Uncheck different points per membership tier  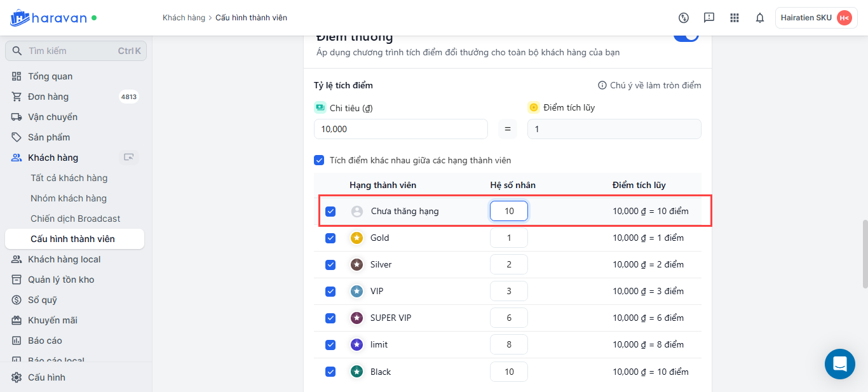pos(320,160)
